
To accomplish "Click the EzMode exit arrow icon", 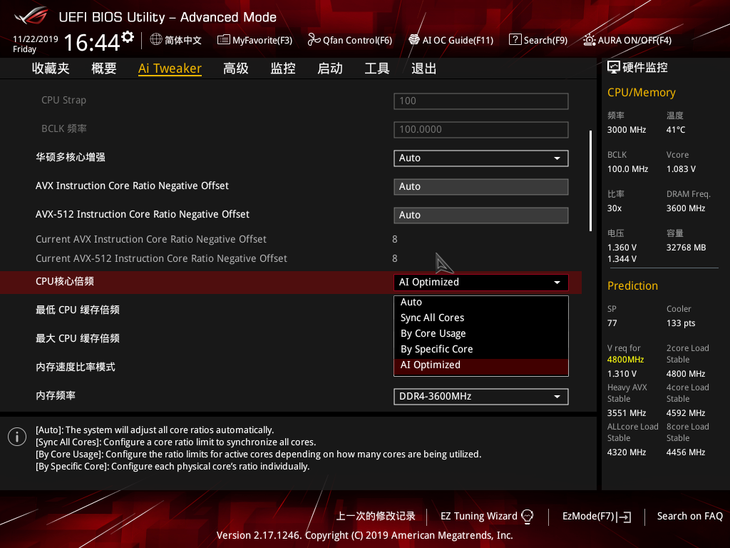I will [x=624, y=516].
